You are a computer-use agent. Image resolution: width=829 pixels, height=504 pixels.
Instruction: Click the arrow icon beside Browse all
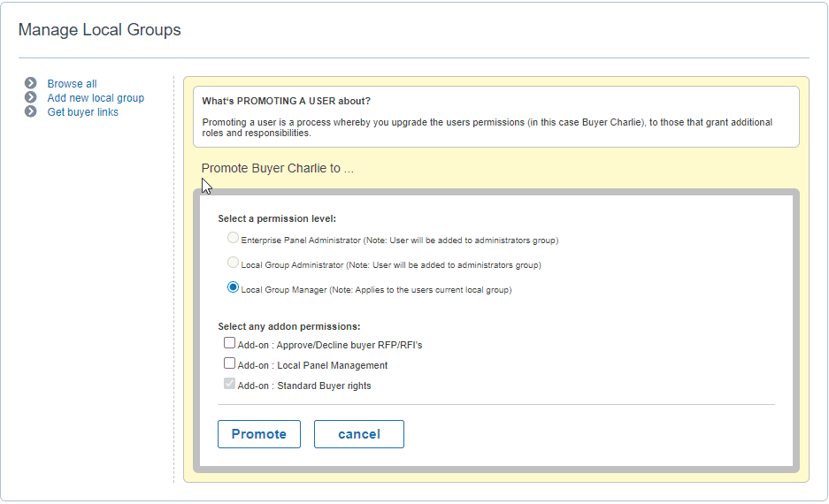[31, 83]
